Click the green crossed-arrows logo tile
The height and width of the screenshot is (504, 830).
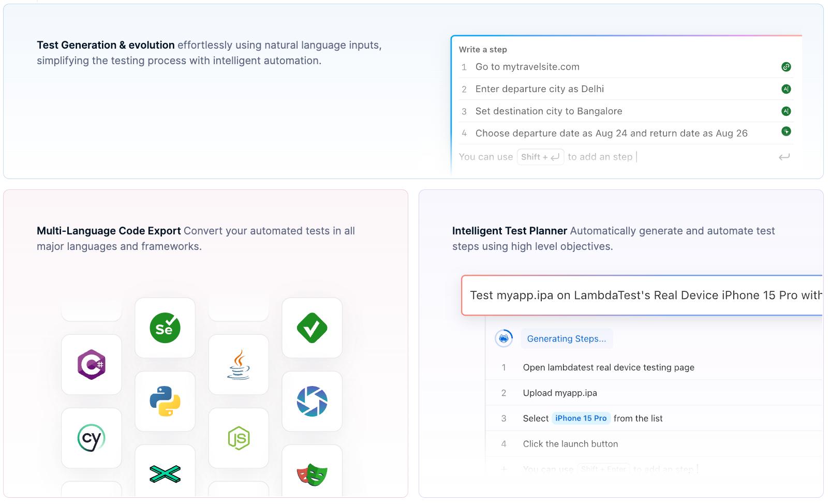coord(165,473)
